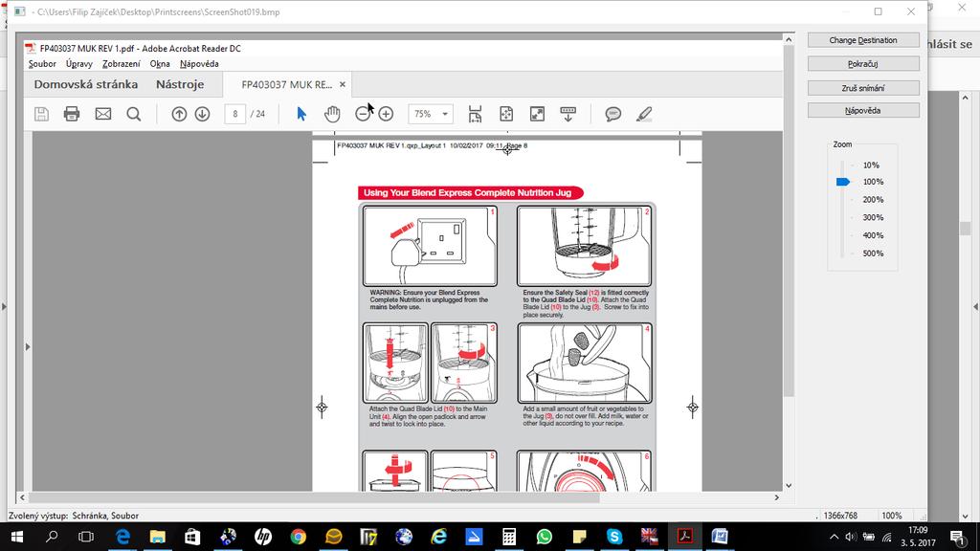Expand the right edge panel arrow
The image size is (980, 551).
tap(975, 307)
